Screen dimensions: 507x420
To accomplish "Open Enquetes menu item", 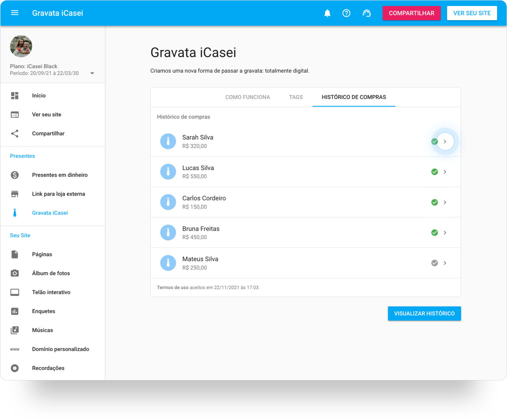I will tap(53, 311).
